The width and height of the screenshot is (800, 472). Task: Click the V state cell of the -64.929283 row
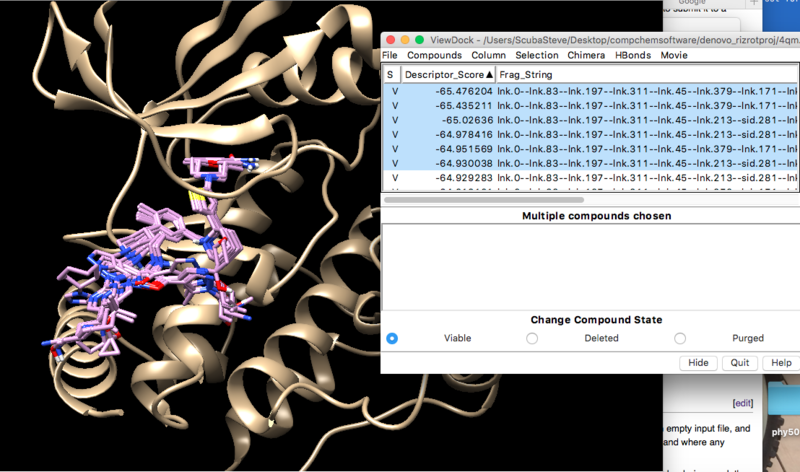(x=395, y=178)
